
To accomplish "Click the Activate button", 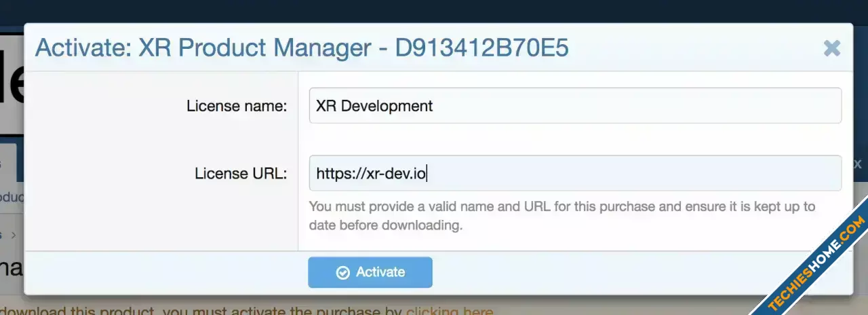I will point(370,272).
